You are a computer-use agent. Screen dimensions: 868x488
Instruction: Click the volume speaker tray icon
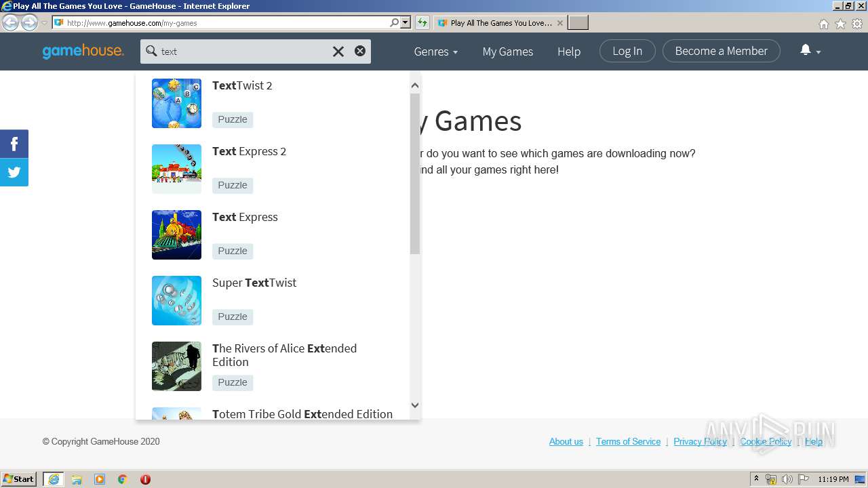[x=787, y=479]
